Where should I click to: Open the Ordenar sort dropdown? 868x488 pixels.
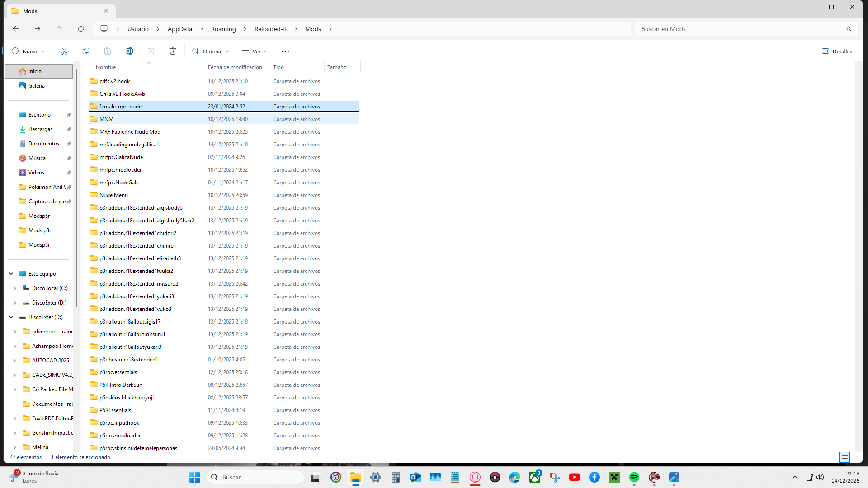pos(211,51)
